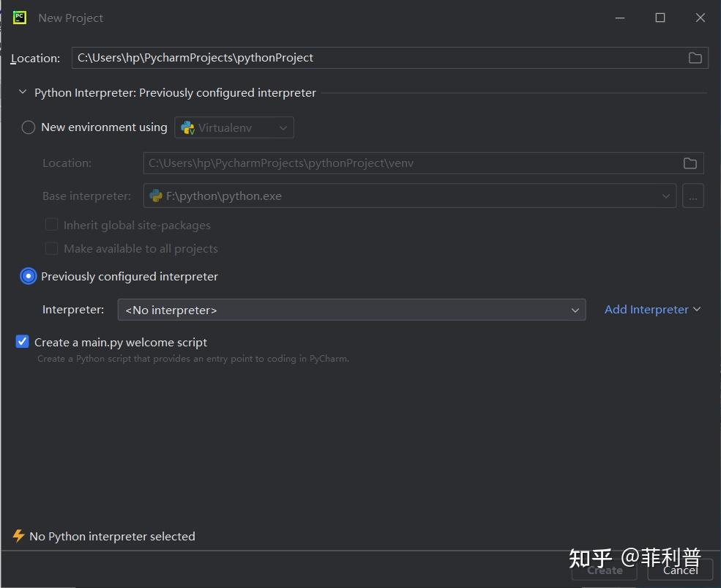Viewport: 721px width, 588px height.
Task: Click No Python interpreter selected message
Action: pyautogui.click(x=112, y=537)
